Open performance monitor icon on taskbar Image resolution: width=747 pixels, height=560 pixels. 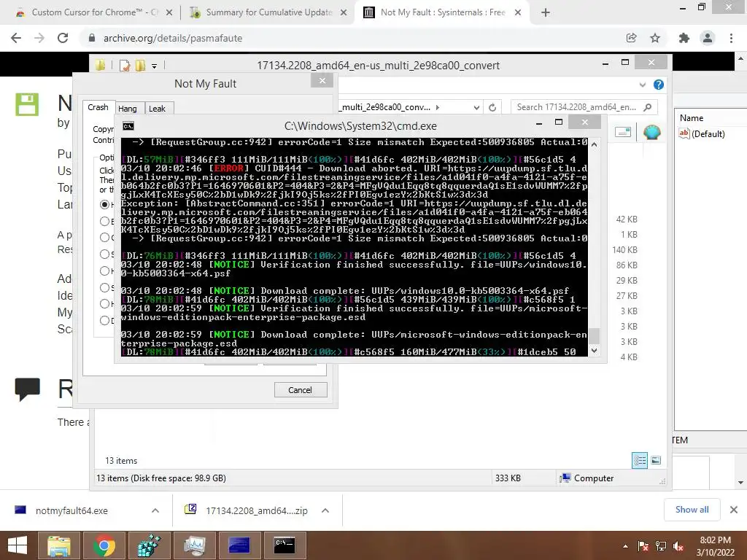coord(194,545)
